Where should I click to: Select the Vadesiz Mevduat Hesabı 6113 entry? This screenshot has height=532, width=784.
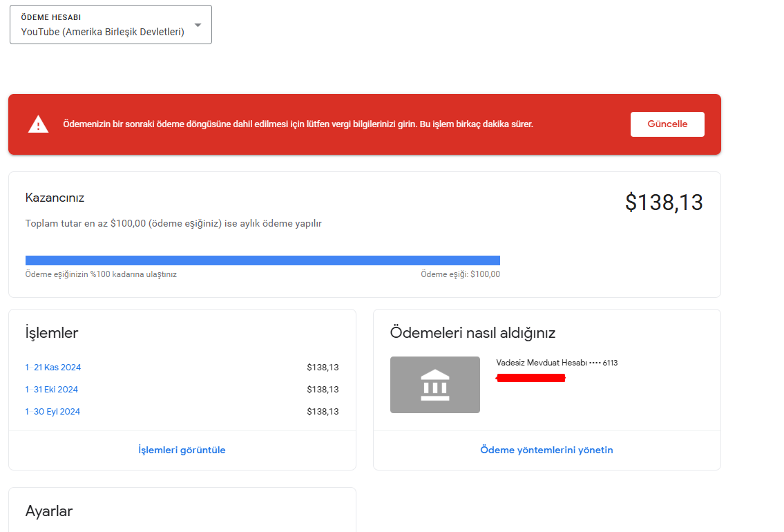tap(557, 363)
